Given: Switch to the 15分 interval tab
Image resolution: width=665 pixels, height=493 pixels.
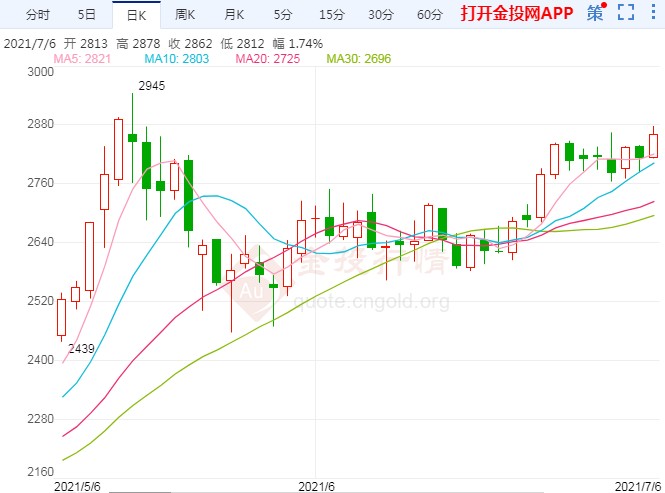Looking at the screenshot, I should click(x=332, y=15).
